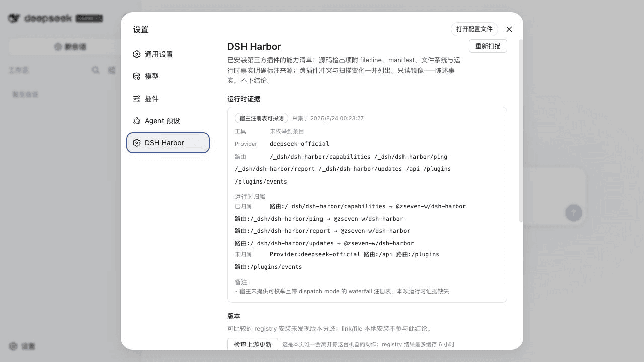Click the dsh-harbor/report → @zseven-w/dsh-harbor row
The height and width of the screenshot is (362, 644).
click(323, 231)
